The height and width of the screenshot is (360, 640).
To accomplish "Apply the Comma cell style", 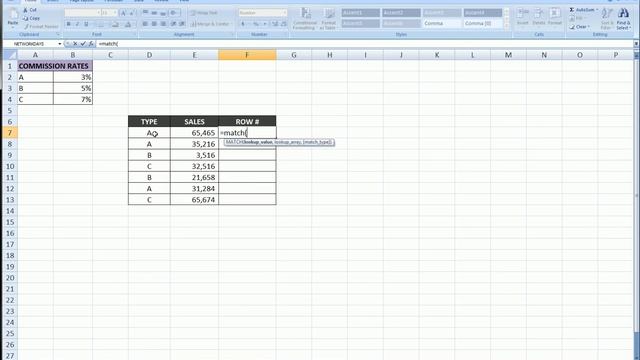I will coord(442,24).
